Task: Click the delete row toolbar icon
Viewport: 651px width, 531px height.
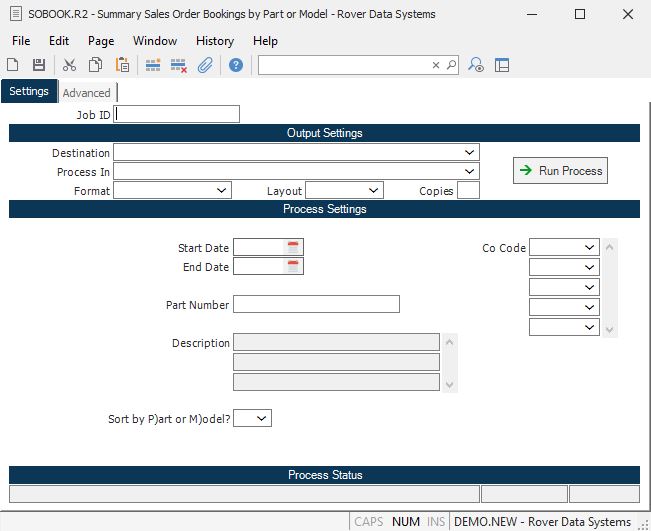Action: pos(179,65)
